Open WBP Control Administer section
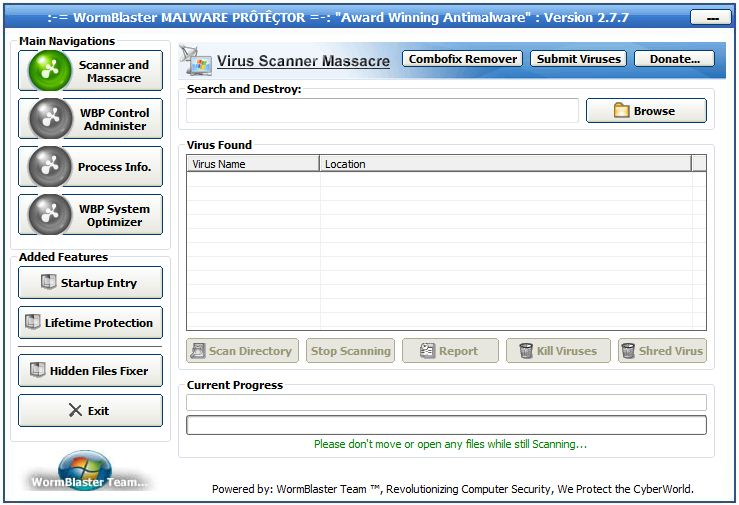Viewport: 739px width, 505px height. [x=90, y=119]
